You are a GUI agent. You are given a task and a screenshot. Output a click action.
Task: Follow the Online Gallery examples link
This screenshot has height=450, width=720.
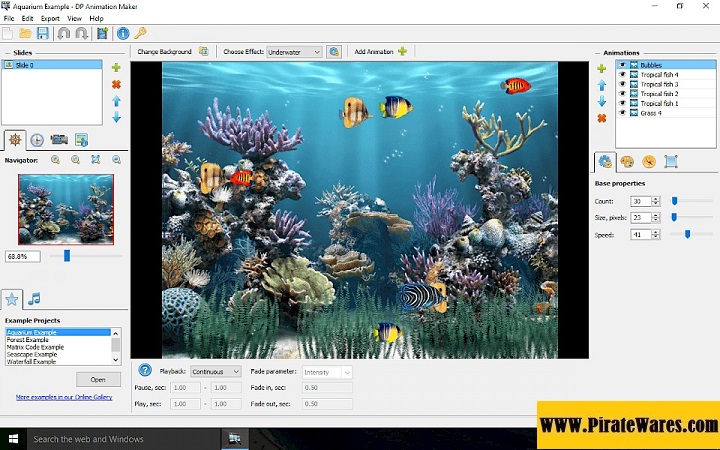pyautogui.click(x=63, y=397)
